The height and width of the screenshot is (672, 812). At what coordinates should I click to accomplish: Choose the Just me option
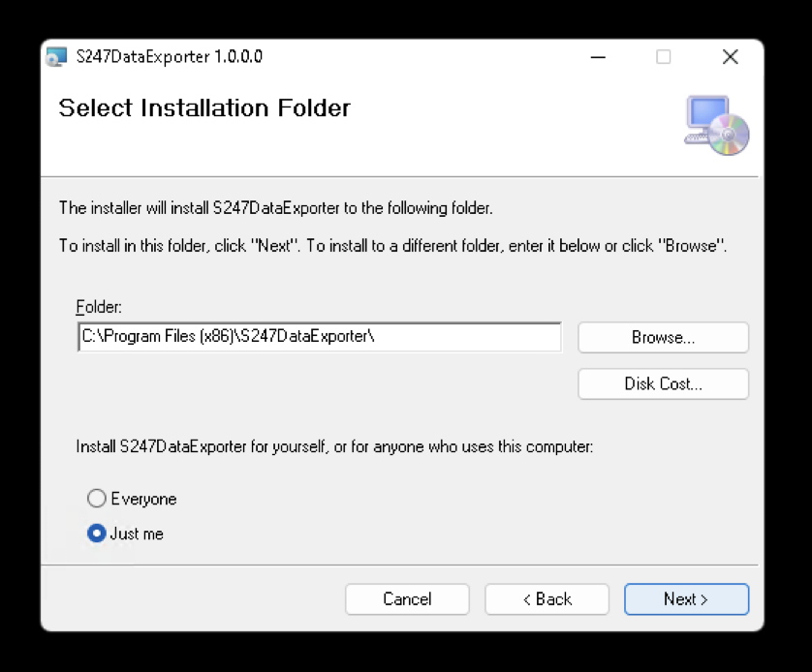point(96,534)
